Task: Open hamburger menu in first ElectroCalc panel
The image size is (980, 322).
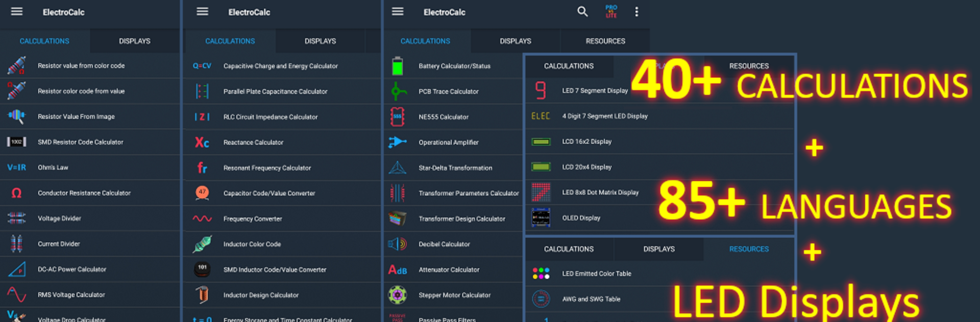Action: (x=17, y=11)
